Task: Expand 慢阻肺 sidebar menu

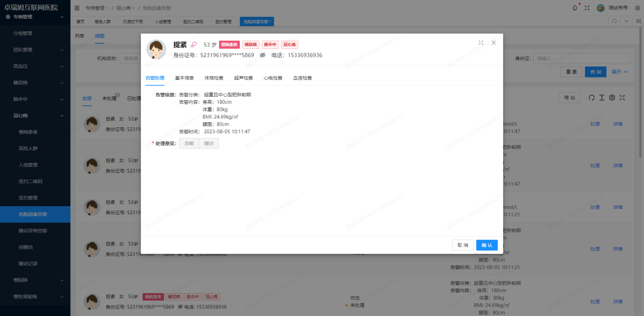Action: 35,280
